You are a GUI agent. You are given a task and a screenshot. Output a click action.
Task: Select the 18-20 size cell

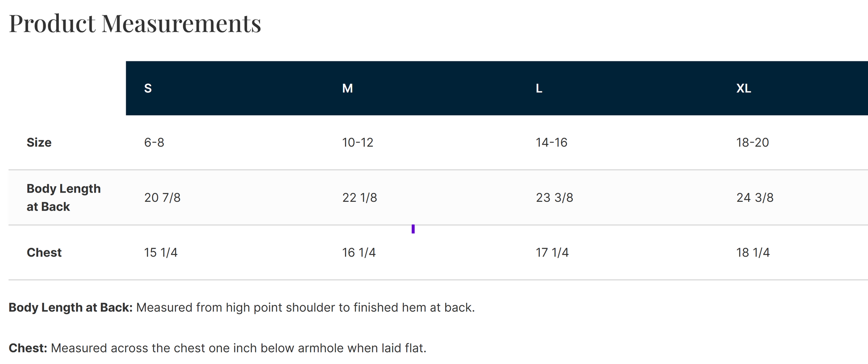(x=752, y=143)
